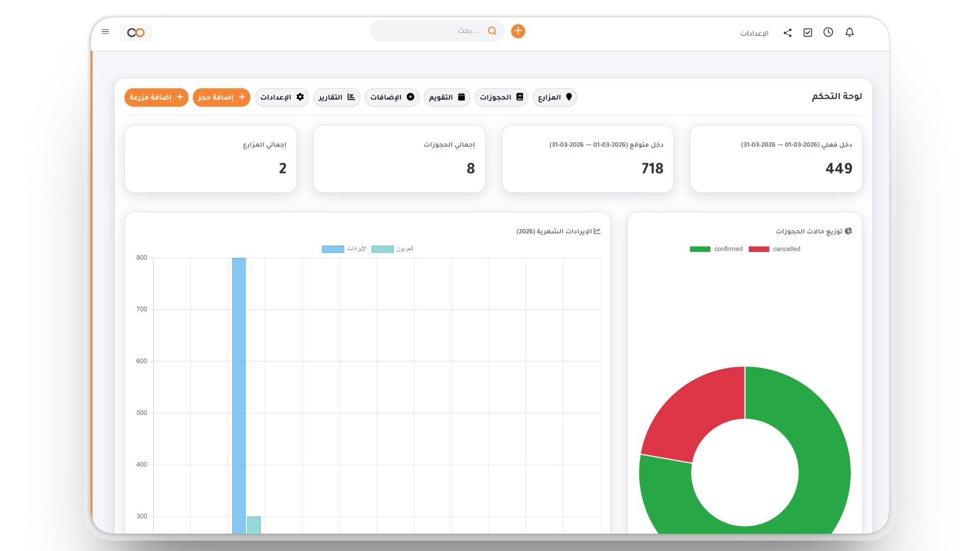Viewport: 980px width, 551px height.
Task: Toggle the الإيرادات series in the bar chart legend
Action: tap(344, 249)
